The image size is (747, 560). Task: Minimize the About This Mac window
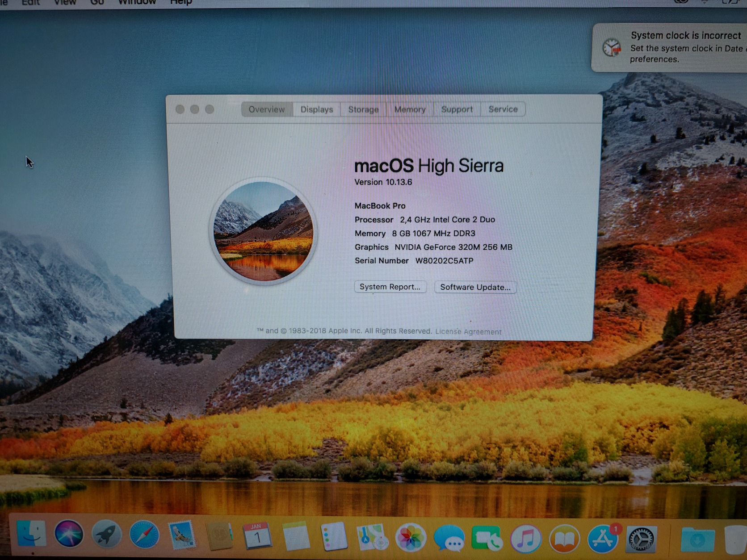click(x=195, y=109)
